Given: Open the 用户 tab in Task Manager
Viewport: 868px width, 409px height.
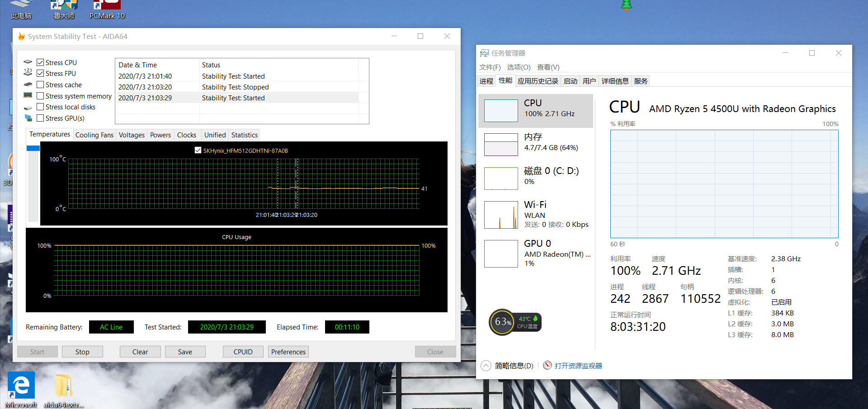Looking at the screenshot, I should 590,81.
